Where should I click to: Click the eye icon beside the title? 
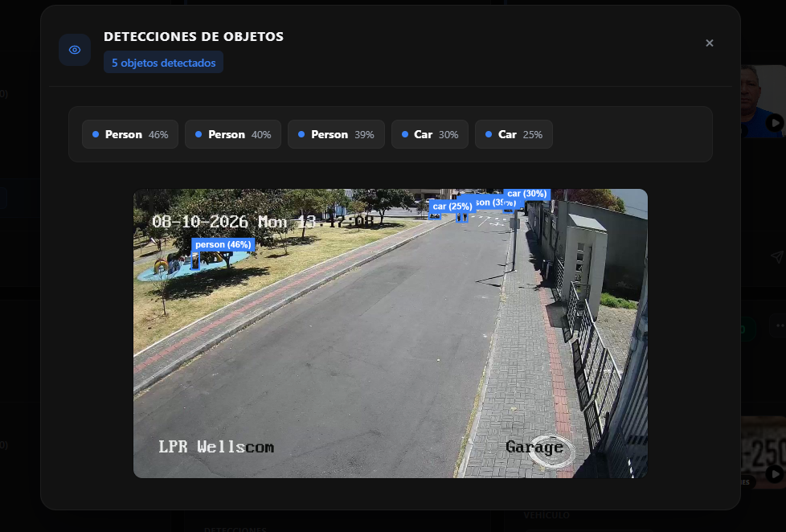(x=75, y=50)
